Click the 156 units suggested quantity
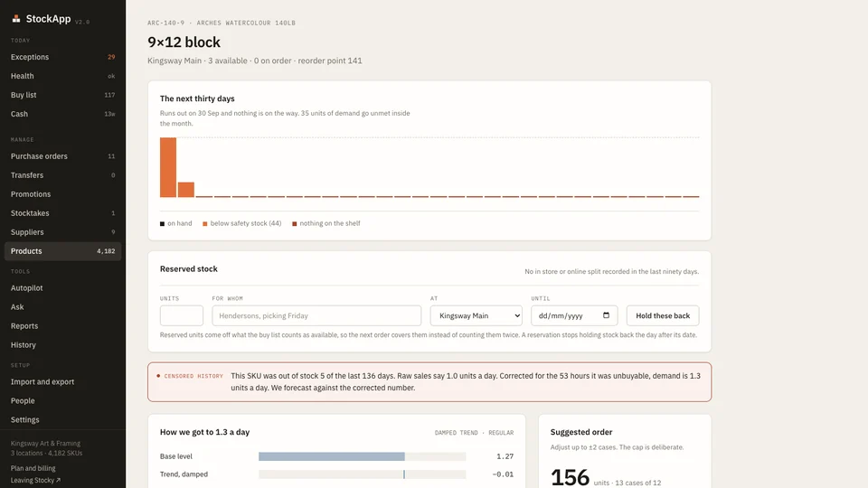Viewport: 868px width, 488px height. (x=570, y=477)
